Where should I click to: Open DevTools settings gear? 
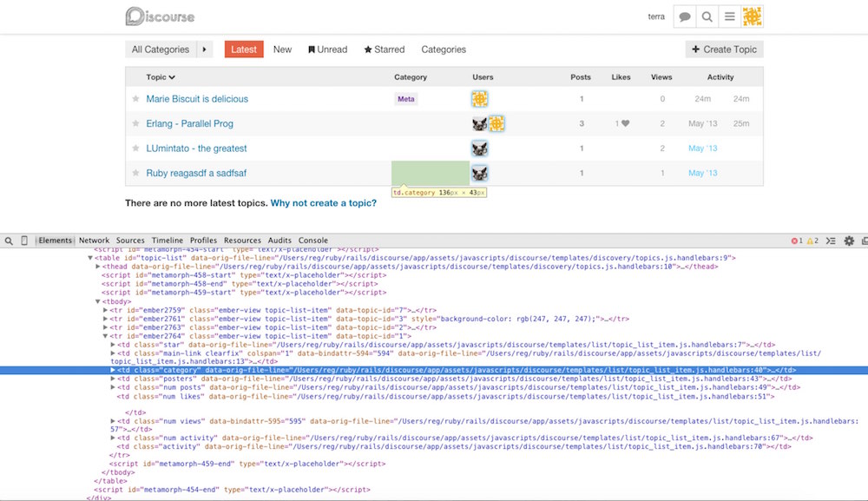(849, 241)
